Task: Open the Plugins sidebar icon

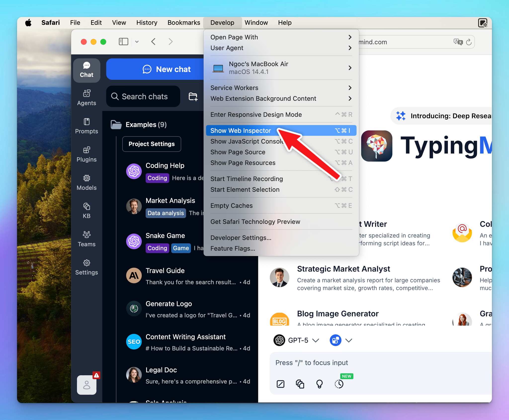Action: click(86, 154)
